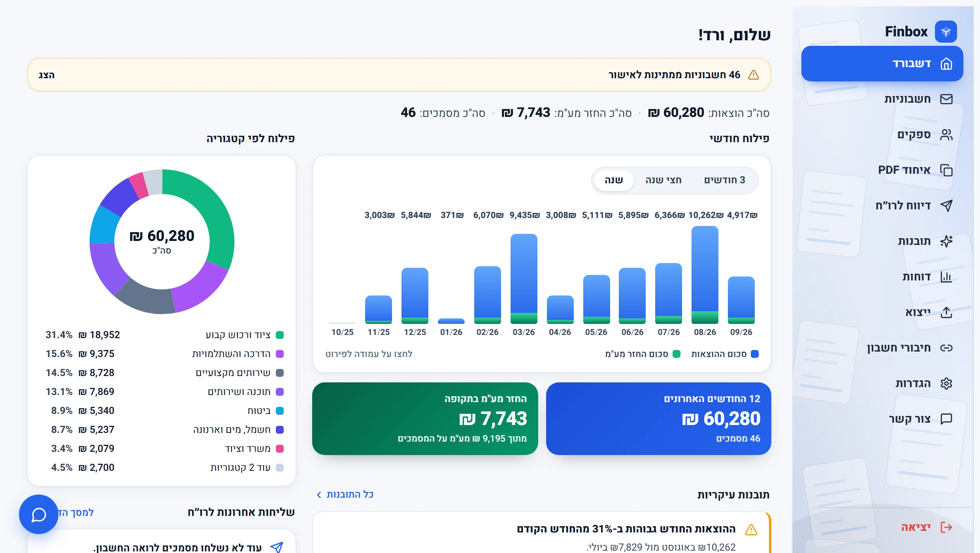Click the תוכנה ושירותים category row

point(162,392)
